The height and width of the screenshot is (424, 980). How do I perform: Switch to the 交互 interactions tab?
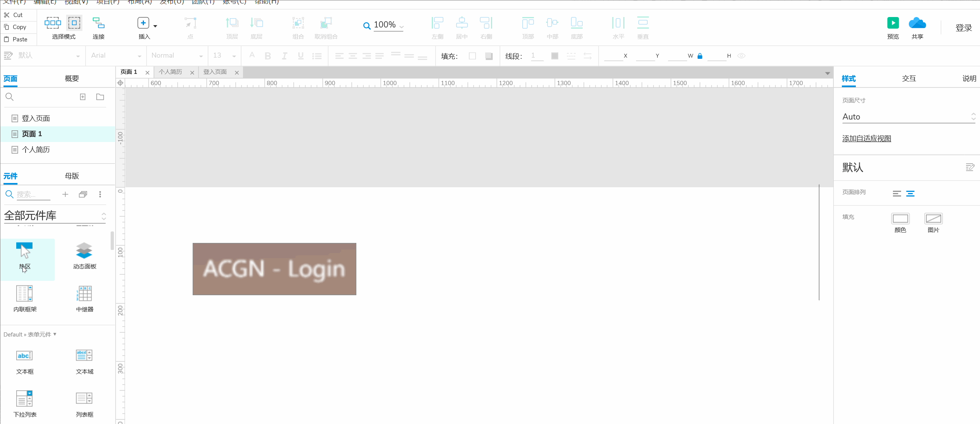tap(909, 79)
